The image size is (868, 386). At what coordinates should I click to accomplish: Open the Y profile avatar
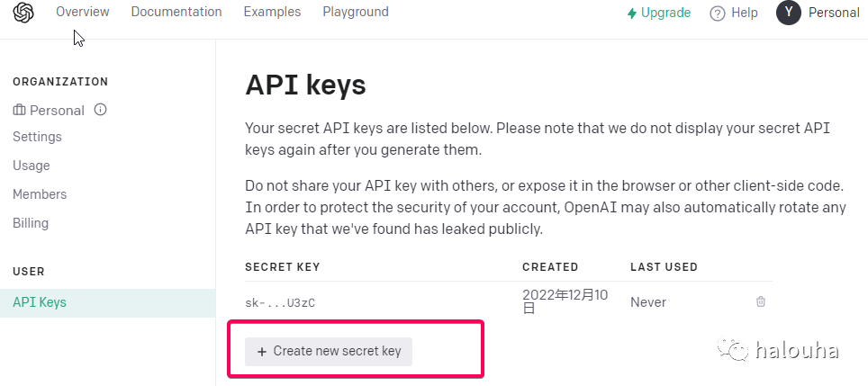788,13
